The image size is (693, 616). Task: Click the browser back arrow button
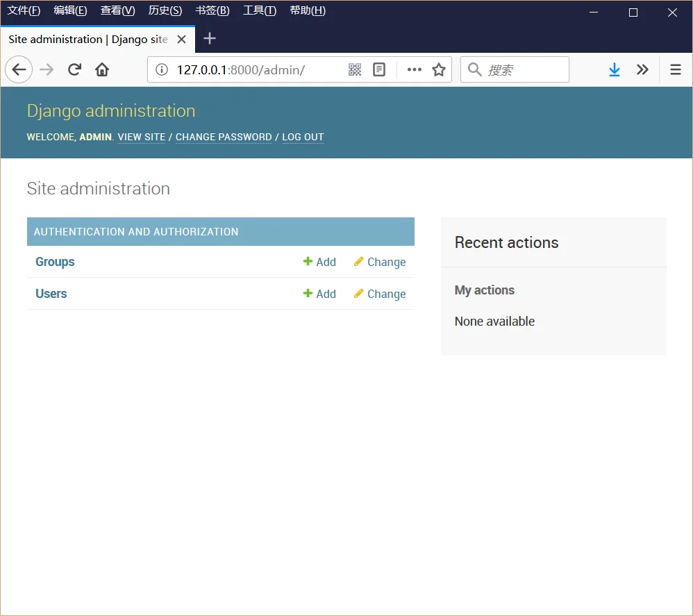[x=19, y=69]
